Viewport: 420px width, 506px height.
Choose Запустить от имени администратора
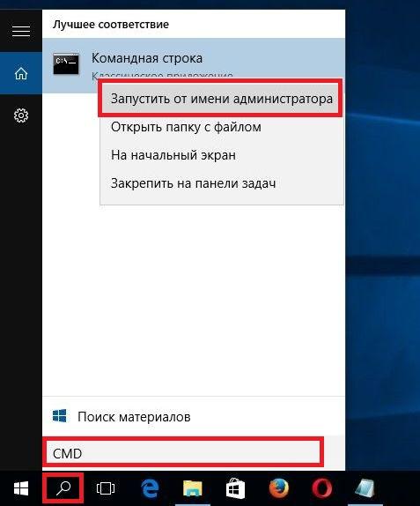pos(221,99)
